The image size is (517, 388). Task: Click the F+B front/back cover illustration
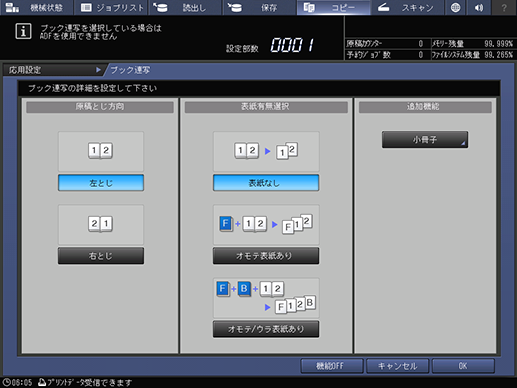coord(266,298)
